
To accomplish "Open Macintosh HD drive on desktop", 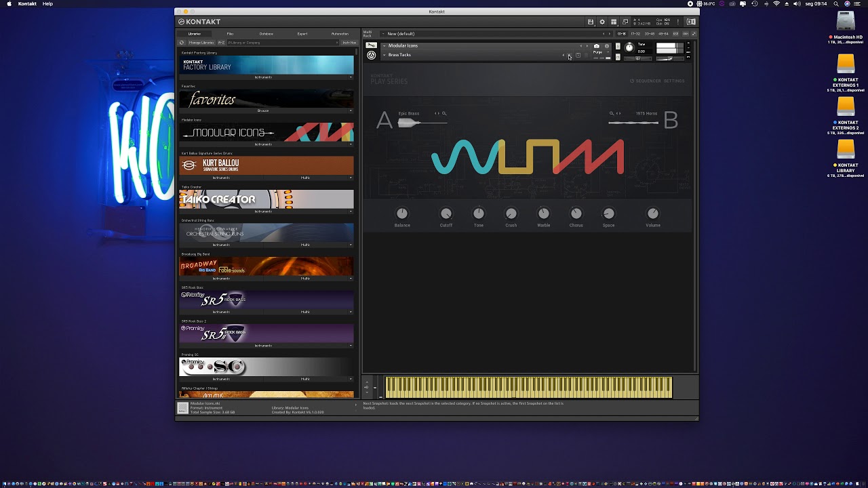I will [846, 20].
